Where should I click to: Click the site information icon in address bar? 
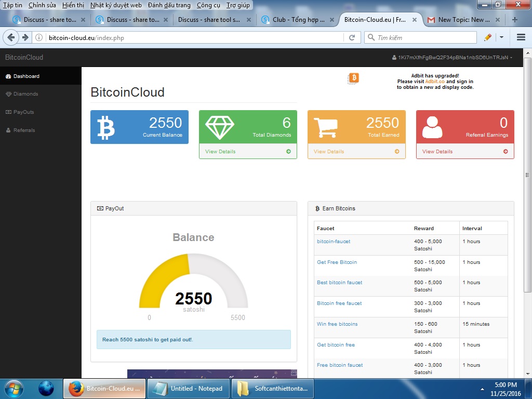tap(39, 37)
